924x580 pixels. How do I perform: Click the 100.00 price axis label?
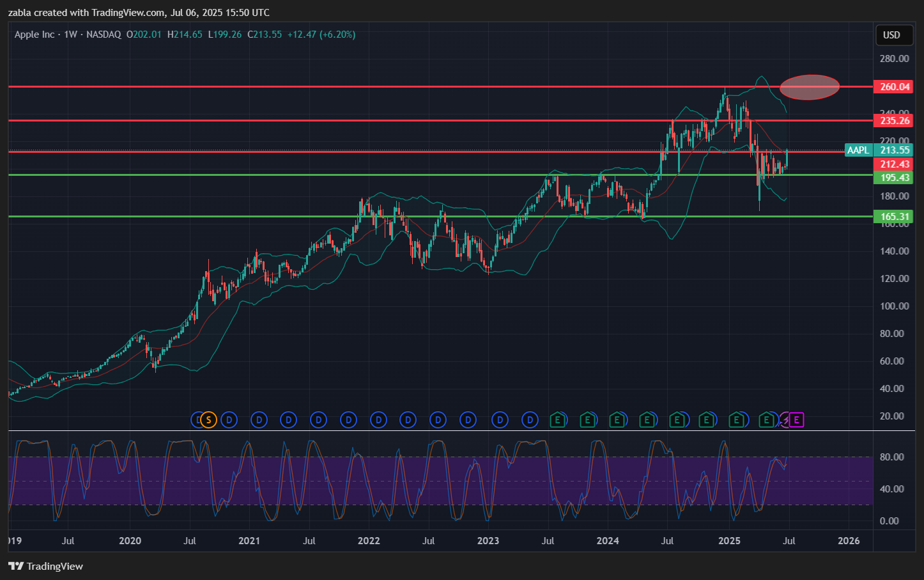point(895,306)
